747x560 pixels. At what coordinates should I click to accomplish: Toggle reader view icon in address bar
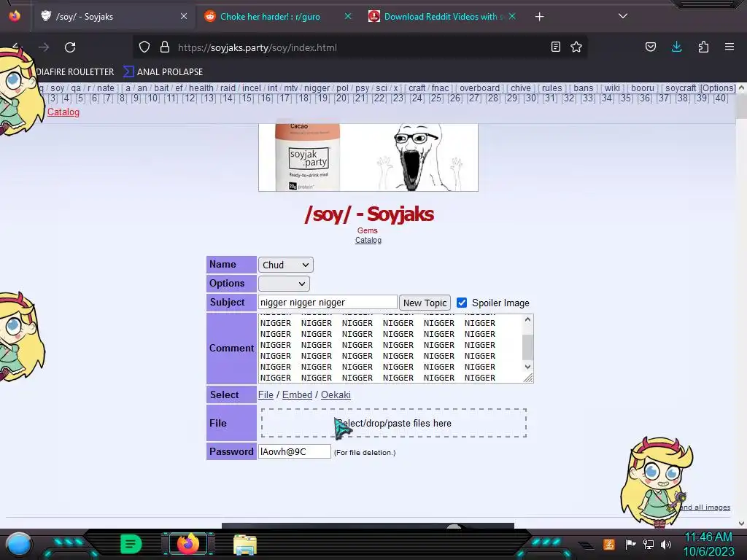tap(555, 47)
